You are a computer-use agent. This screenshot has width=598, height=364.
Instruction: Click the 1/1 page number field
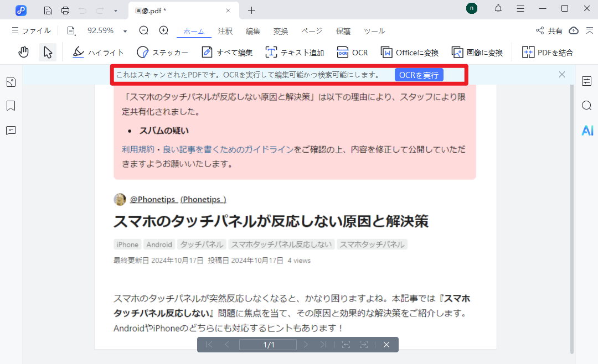(268, 345)
